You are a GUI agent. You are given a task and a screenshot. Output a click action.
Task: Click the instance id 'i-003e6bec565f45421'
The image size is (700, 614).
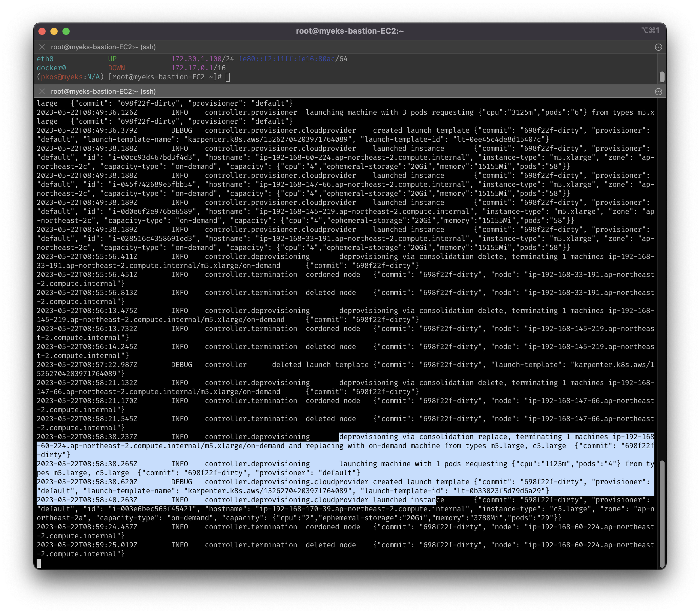click(x=153, y=509)
